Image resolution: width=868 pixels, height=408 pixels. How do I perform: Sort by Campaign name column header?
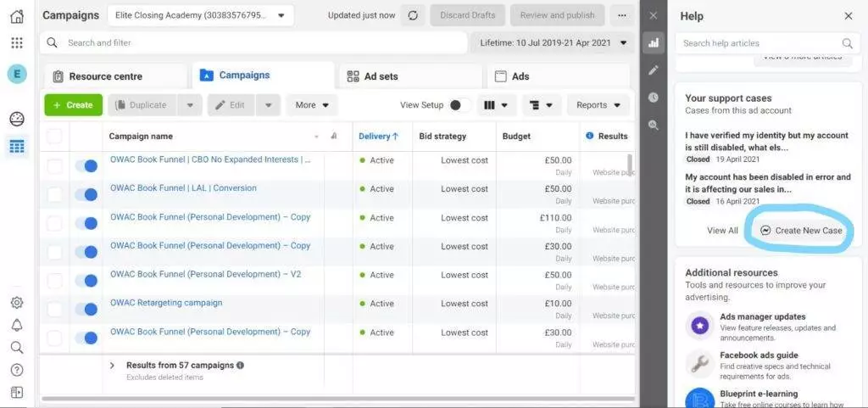point(141,137)
